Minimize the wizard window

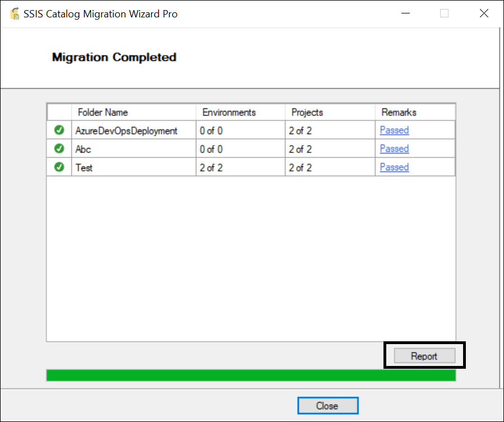[x=406, y=13]
